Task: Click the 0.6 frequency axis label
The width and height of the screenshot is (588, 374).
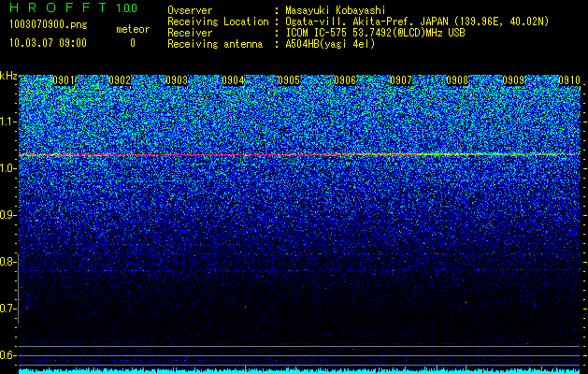Action: 8,355
